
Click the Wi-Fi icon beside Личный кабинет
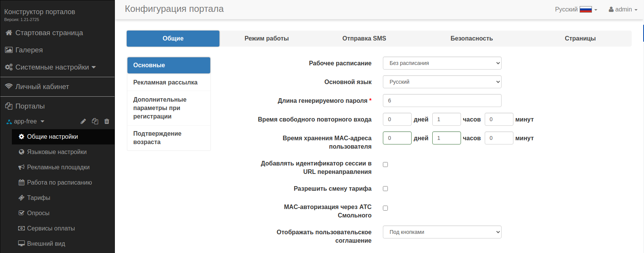8,87
